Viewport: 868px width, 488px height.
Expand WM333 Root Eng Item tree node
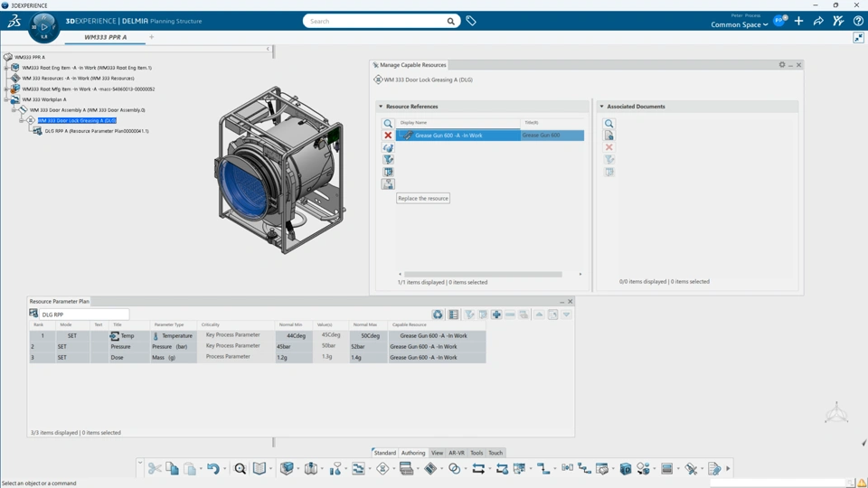tap(6, 68)
